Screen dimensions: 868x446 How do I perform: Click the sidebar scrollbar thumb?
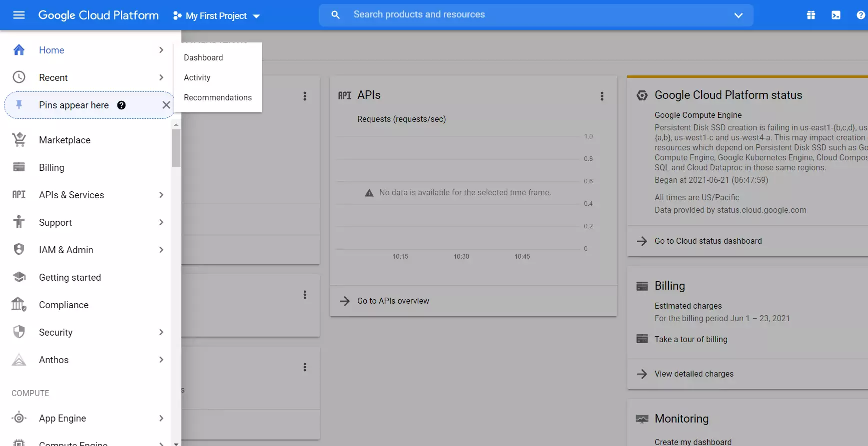tap(176, 148)
